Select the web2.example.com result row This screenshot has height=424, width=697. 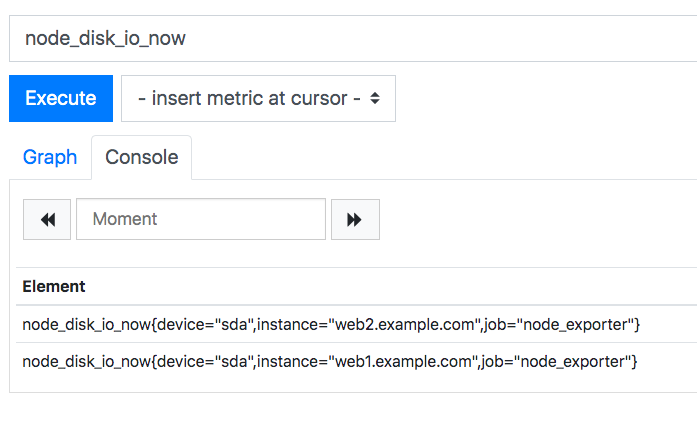[357, 324]
